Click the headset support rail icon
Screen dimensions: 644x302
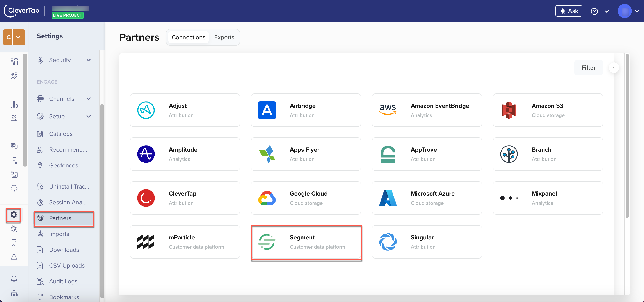click(x=14, y=188)
